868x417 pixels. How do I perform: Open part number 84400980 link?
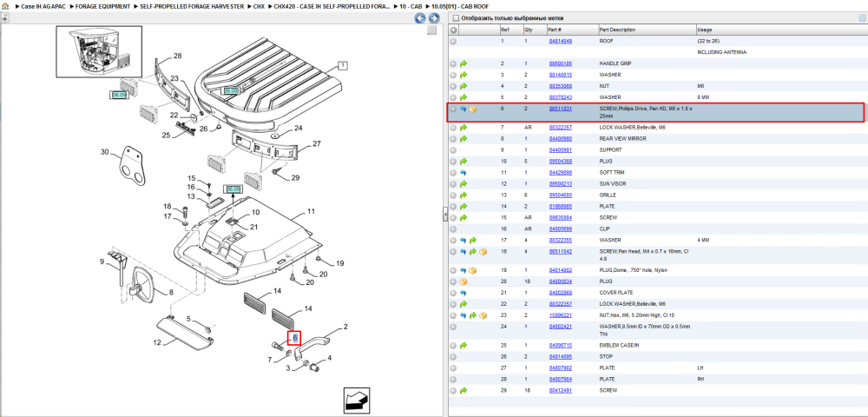(x=560, y=139)
